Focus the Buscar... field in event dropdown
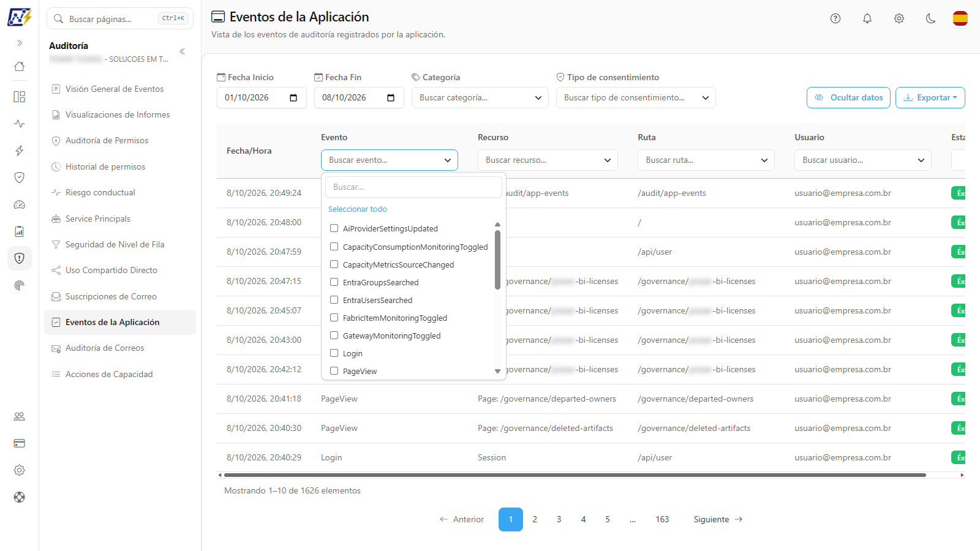 [413, 187]
